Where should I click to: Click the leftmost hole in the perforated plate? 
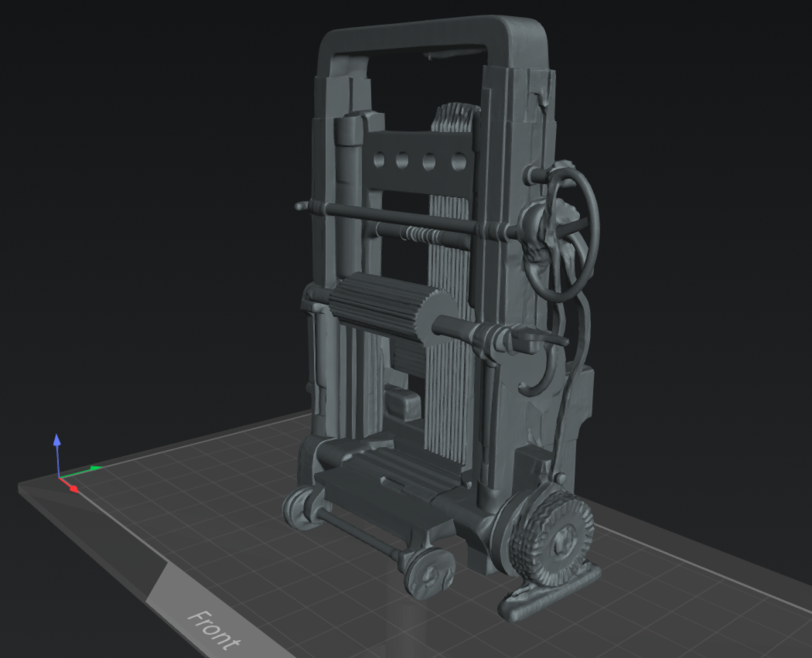(379, 160)
